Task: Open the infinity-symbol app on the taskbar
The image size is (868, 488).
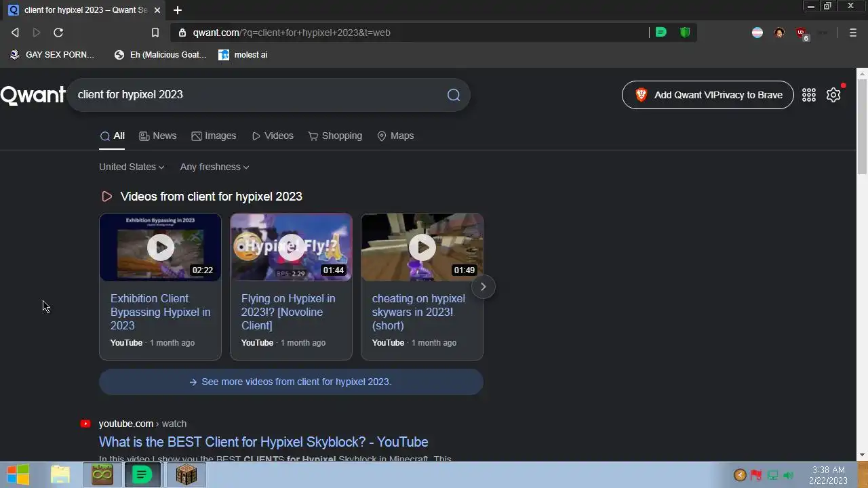Action: pyautogui.click(x=102, y=475)
